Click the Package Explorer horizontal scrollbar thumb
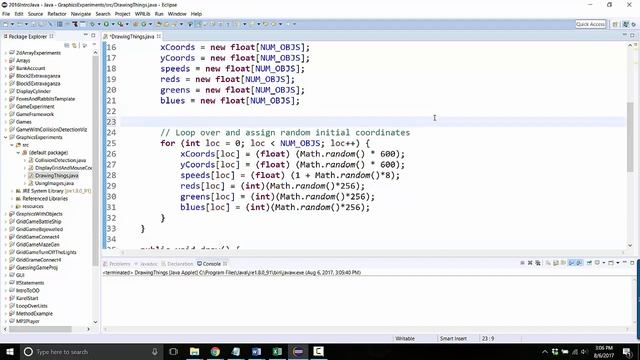This screenshot has width=640, height=360. click(x=40, y=329)
